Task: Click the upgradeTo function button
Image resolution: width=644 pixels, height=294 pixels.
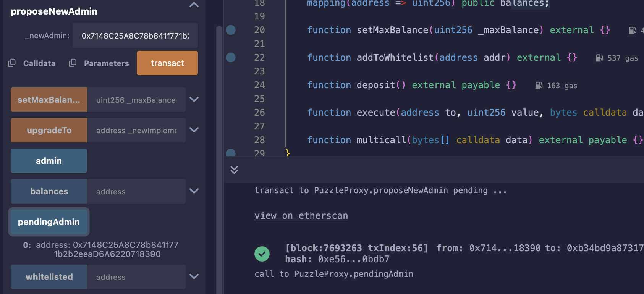Action: (x=49, y=130)
